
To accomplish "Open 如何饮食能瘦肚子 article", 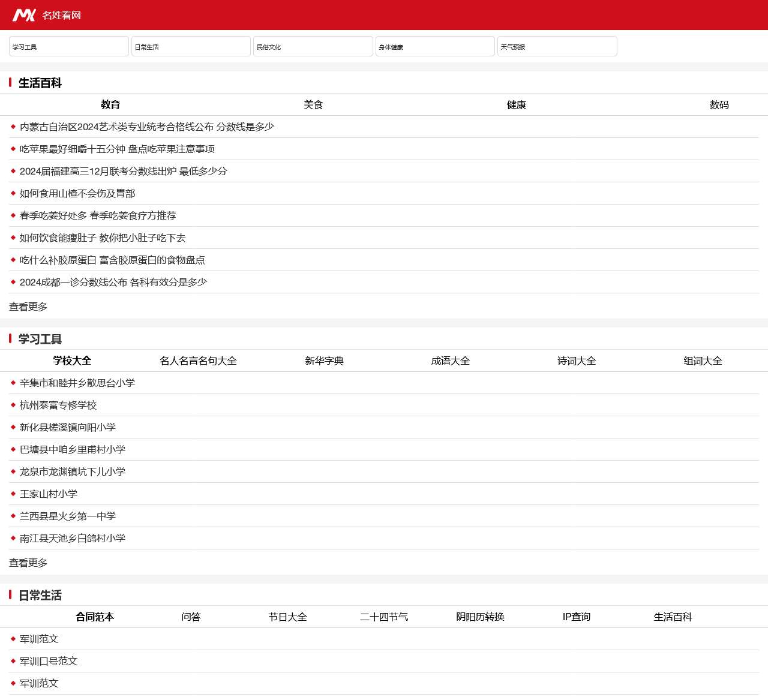I will point(103,238).
